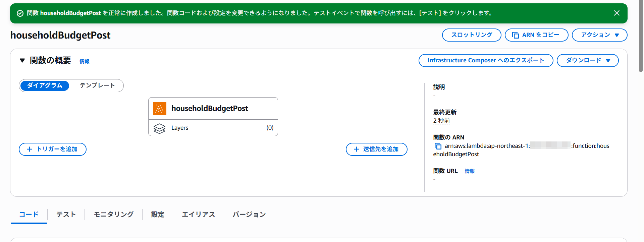The height and width of the screenshot is (242, 644).
Task: Click the Layers stack icon
Action: 159,128
